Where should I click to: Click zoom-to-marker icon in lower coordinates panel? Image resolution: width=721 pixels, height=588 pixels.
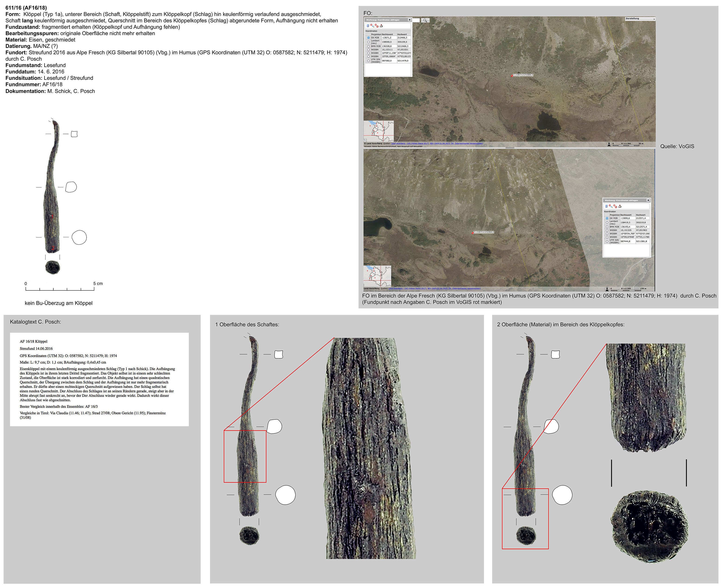click(x=610, y=206)
